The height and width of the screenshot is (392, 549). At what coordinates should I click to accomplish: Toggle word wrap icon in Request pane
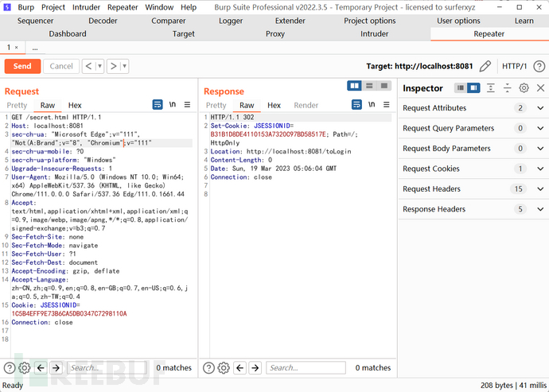(158, 104)
